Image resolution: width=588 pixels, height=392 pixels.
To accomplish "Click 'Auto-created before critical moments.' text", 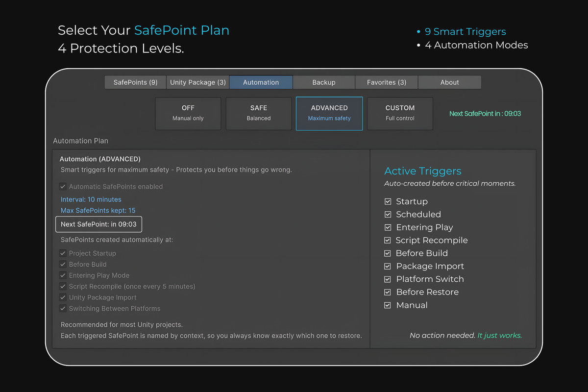I will click(450, 184).
